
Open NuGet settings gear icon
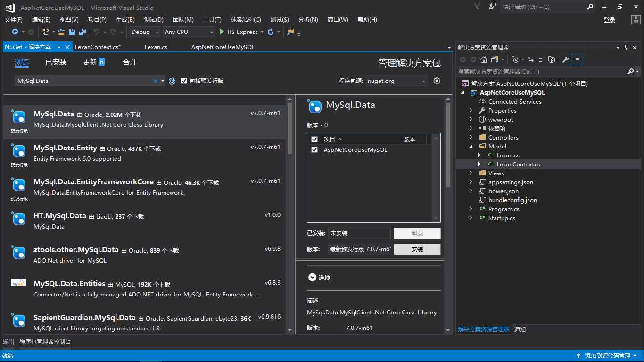[437, 81]
